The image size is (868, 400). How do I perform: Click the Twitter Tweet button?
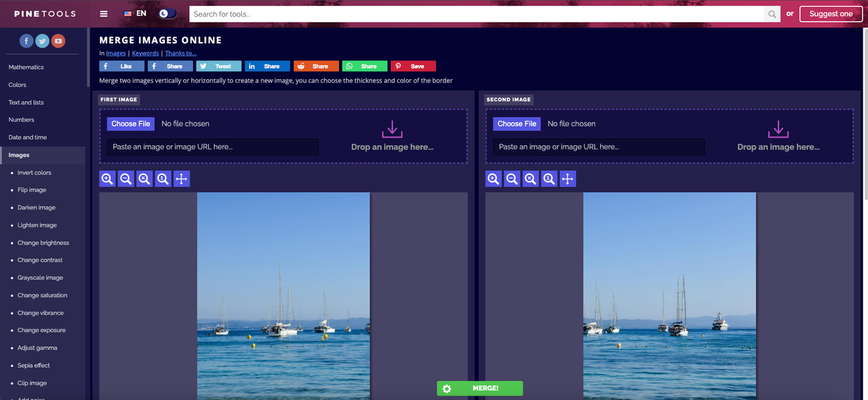coord(219,66)
